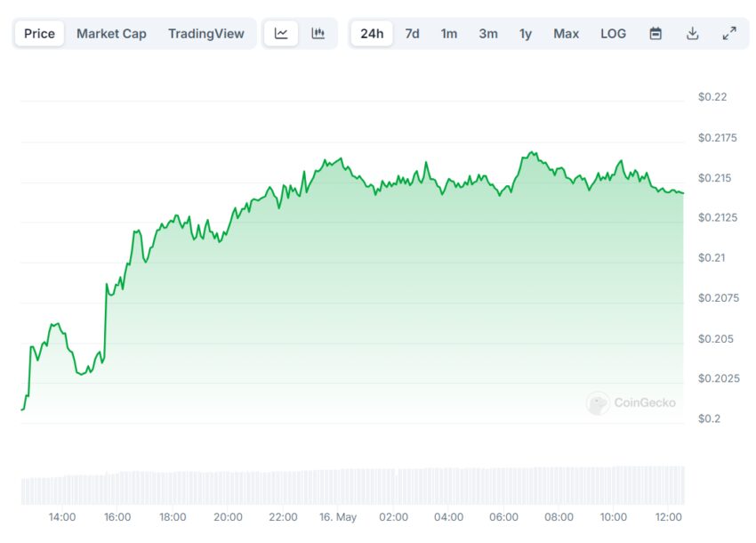This screenshot has width=756, height=543.
Task: Show the Max time range
Action: pos(566,33)
